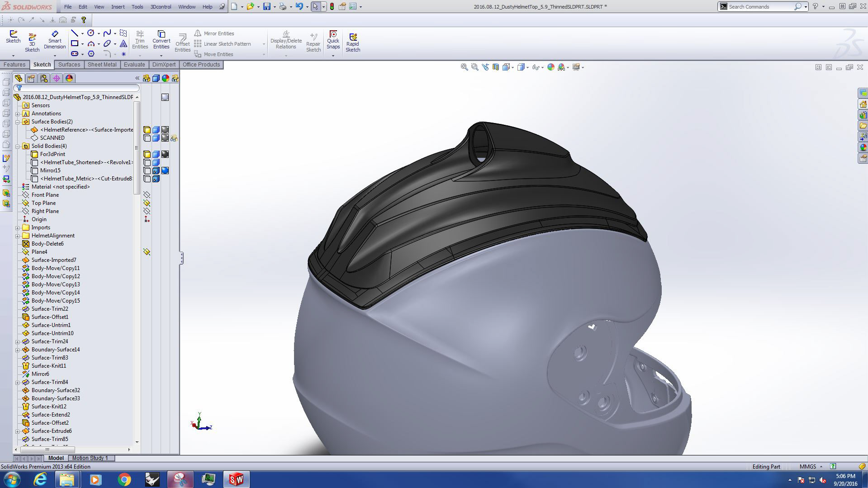Open the ConfigurationManager tab icon
This screenshot has width=868, height=488.
(44, 78)
